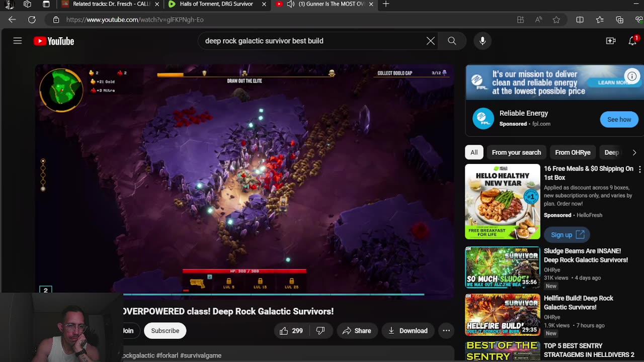Open the #survivalgame hashtag link
The width and height of the screenshot is (644, 362).
tap(201, 355)
